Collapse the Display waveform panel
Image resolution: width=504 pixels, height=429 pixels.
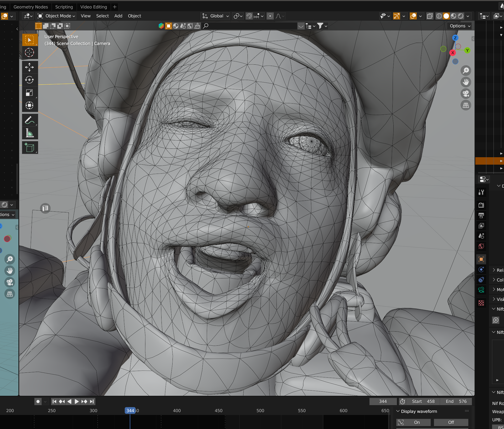pyautogui.click(x=398, y=411)
